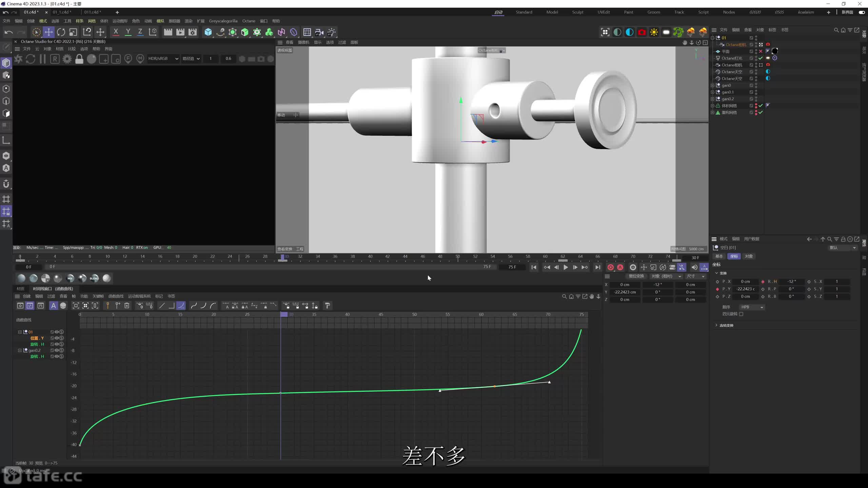Screen dimensions: 868x488
Task: Click ease in tangent icon
Action: coord(203,306)
